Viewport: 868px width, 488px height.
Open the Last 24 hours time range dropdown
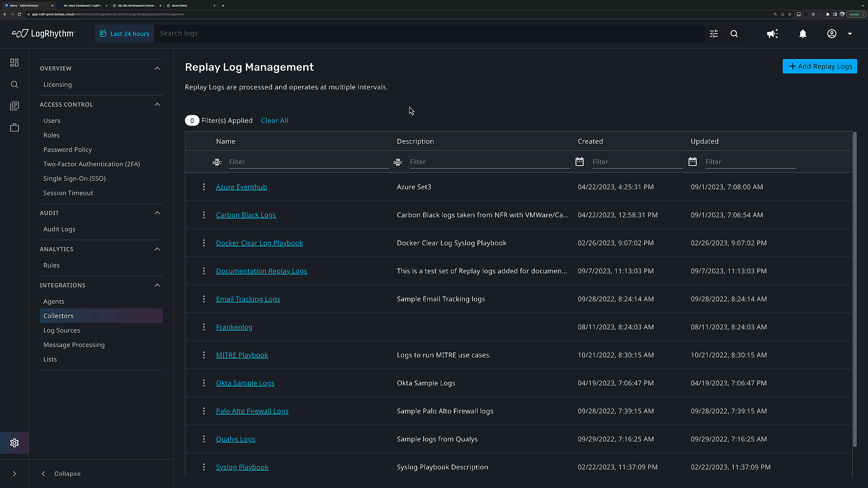click(125, 34)
